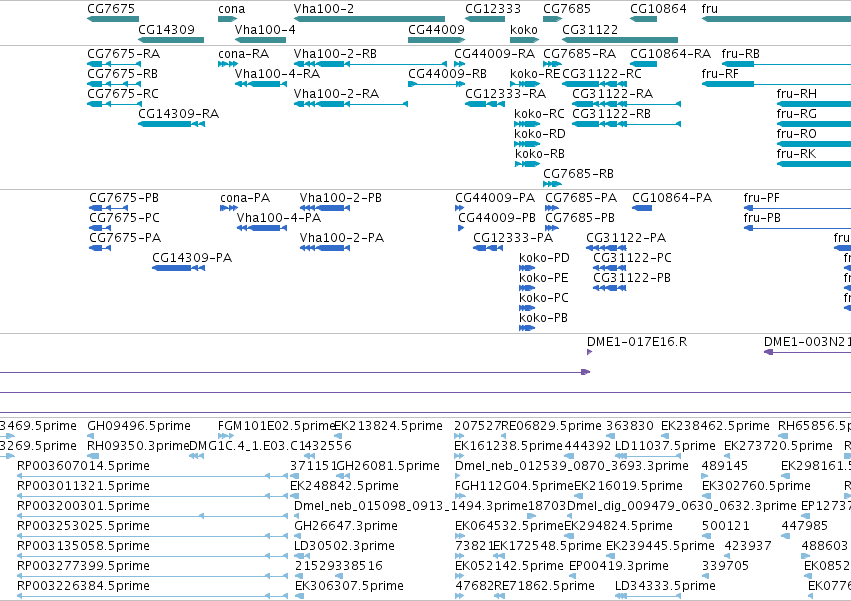
Task: Click the CG12333 gene bar
Action: 485,19
